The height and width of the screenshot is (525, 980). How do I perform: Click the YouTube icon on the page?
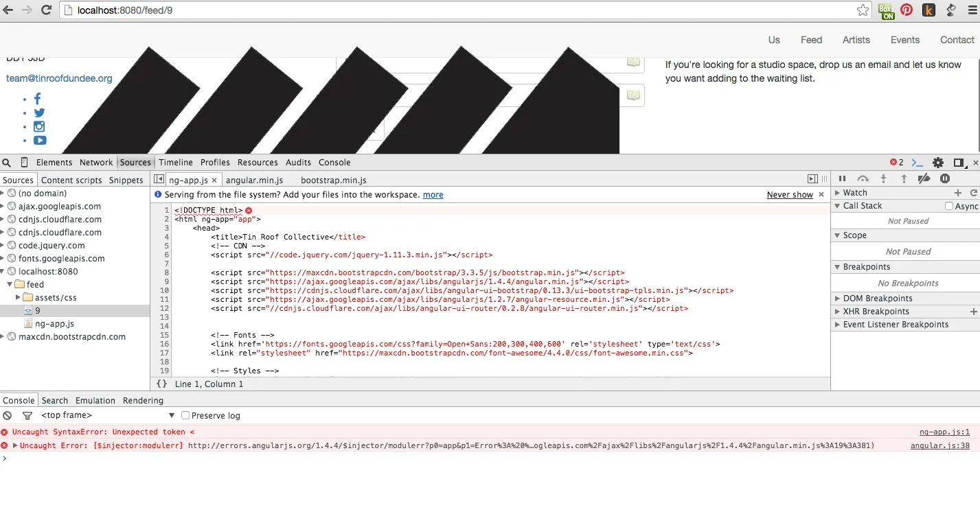(40, 141)
